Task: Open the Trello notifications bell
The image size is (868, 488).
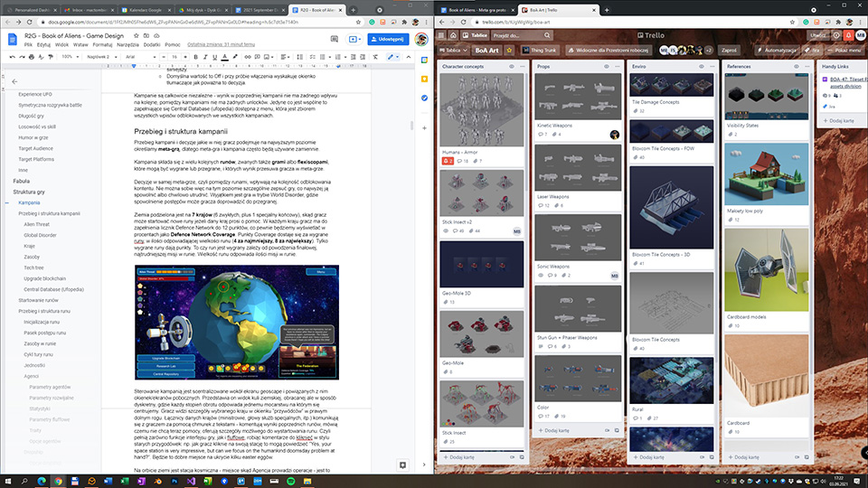Action: pyautogui.click(x=849, y=35)
